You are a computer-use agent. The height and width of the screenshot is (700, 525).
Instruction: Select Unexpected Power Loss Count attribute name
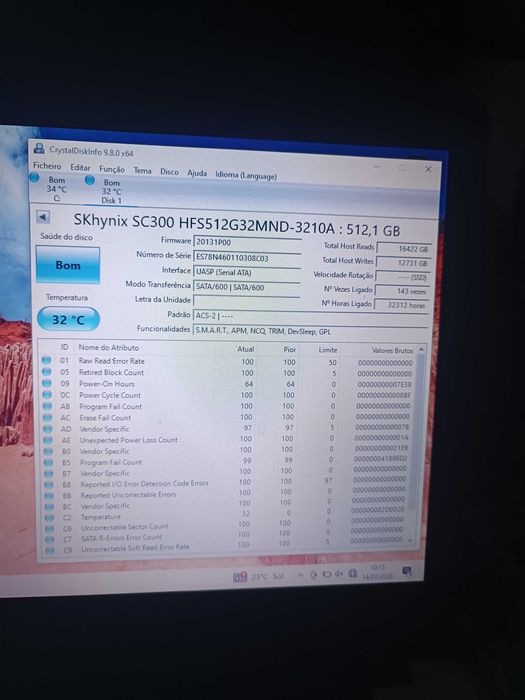point(129,440)
